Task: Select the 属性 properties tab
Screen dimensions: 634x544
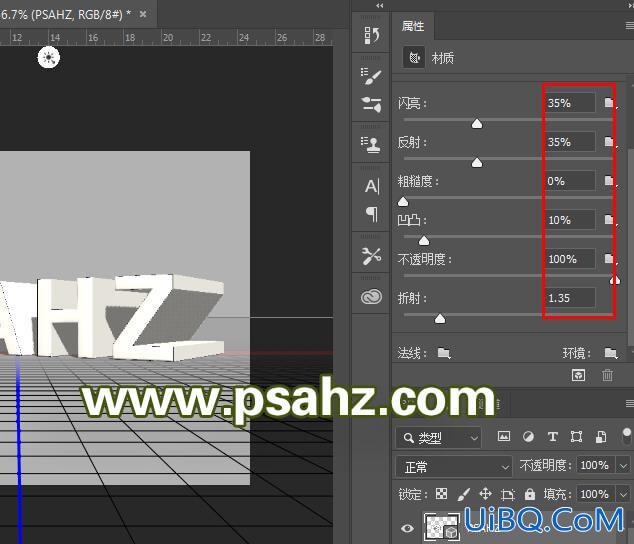Action: [412, 26]
